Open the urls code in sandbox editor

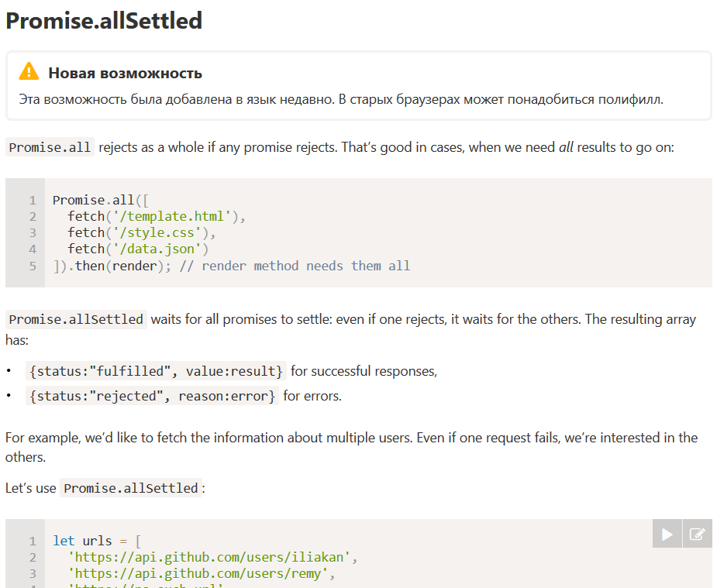[x=698, y=534]
